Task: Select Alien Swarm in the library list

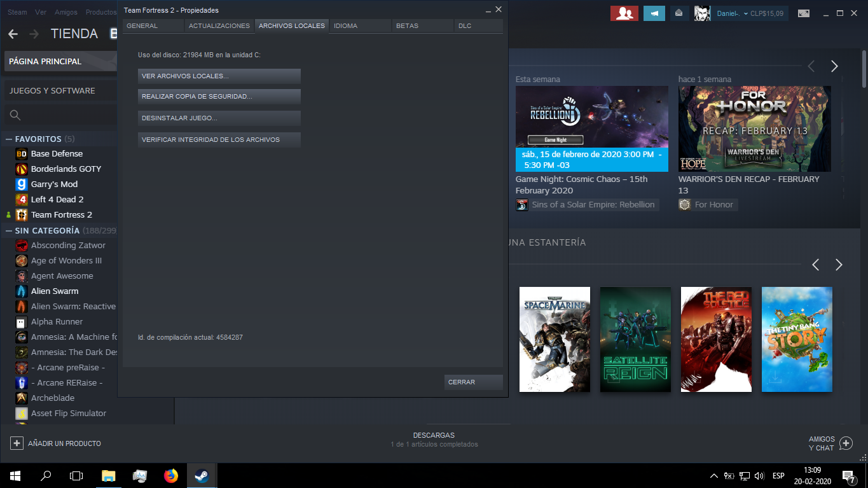Action: [55, 291]
